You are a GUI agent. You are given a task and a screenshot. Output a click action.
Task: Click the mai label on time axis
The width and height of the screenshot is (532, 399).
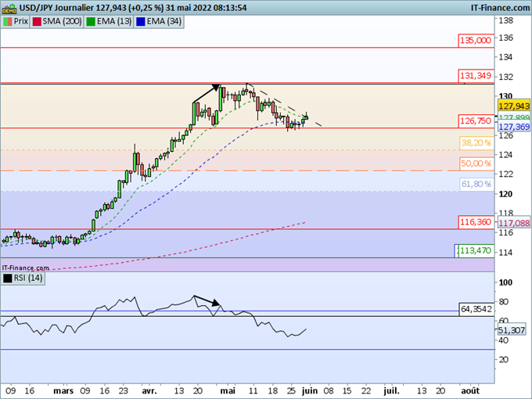[228, 391]
